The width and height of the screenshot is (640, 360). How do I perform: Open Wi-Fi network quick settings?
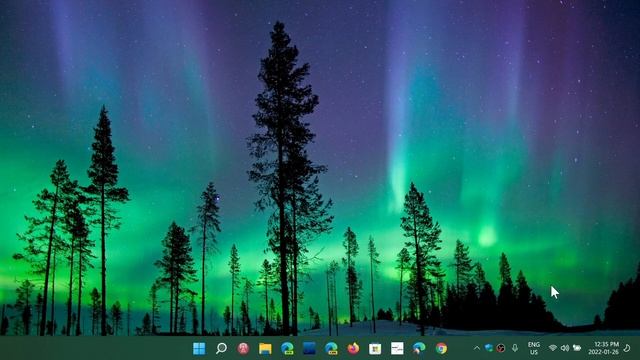553,348
